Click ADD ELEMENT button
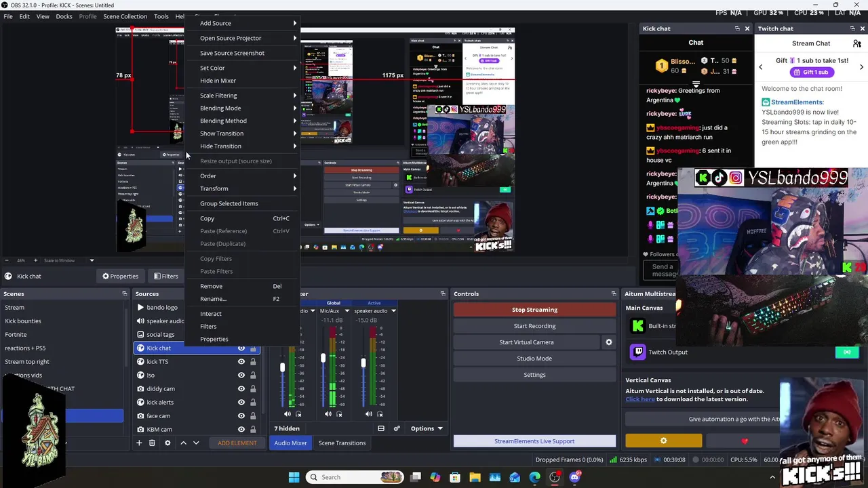Screen dimensions: 868x488 click(x=237, y=443)
